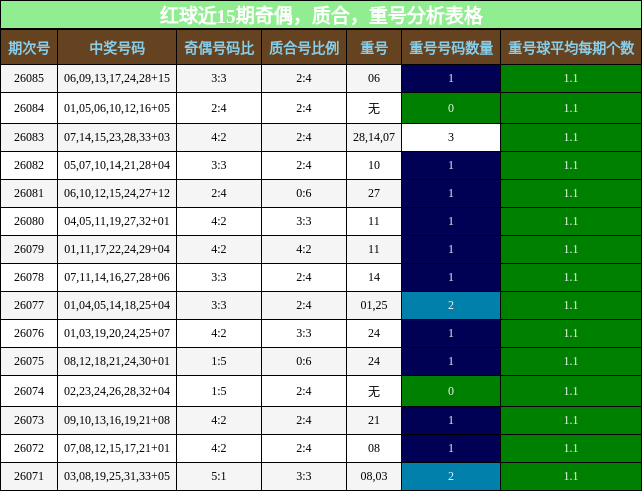
Task: Click repeat number 21 in row 26073
Action: [374, 420]
